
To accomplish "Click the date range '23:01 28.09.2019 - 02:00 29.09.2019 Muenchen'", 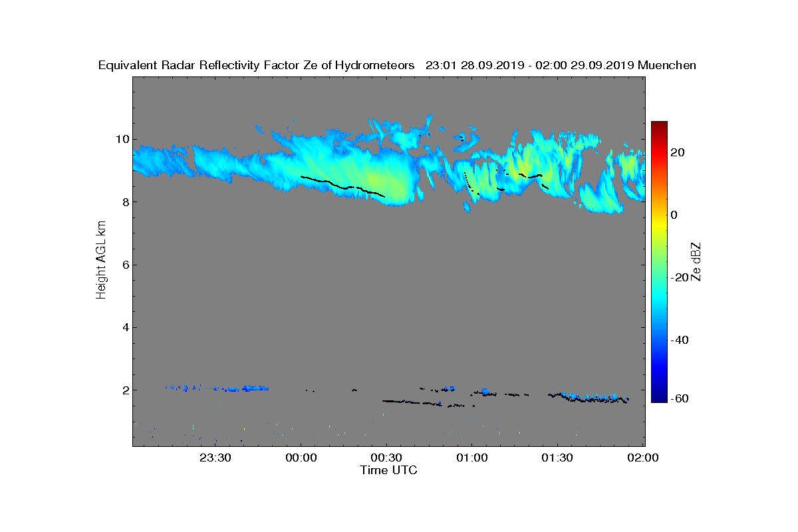I will pyautogui.click(x=561, y=65).
